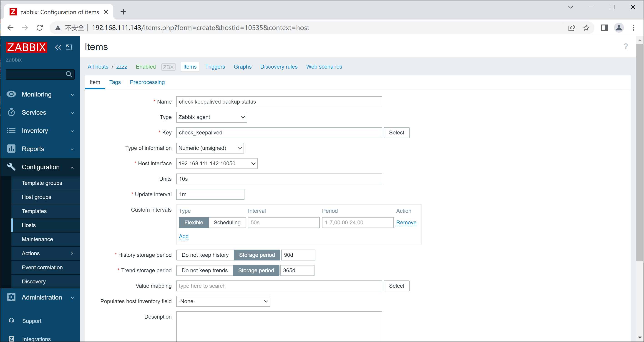The image size is (644, 342).
Task: Switch to the Tags tab
Action: (x=115, y=82)
